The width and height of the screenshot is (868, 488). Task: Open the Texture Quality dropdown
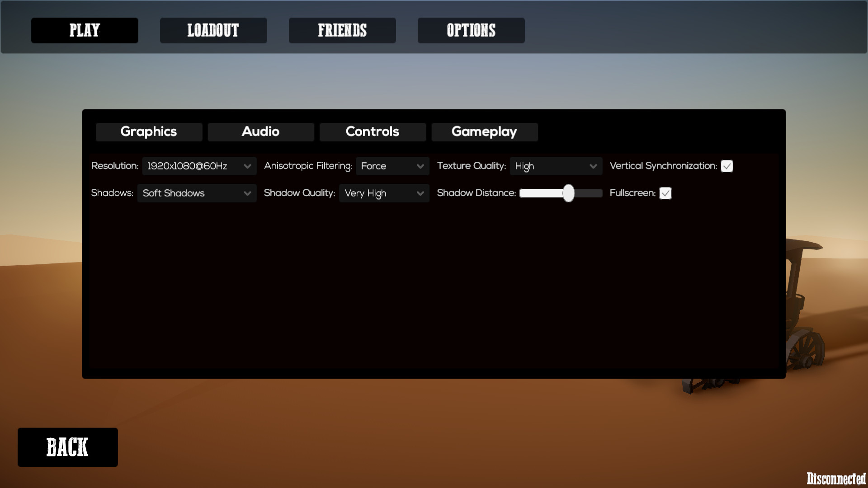[x=556, y=166]
